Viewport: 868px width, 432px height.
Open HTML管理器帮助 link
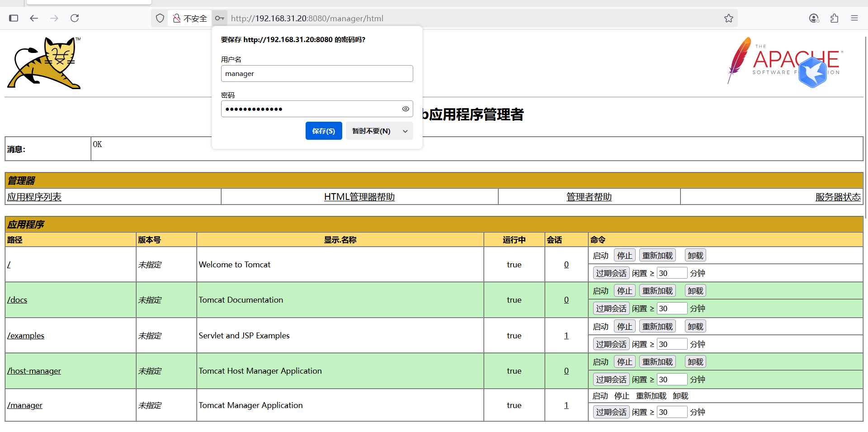(359, 197)
